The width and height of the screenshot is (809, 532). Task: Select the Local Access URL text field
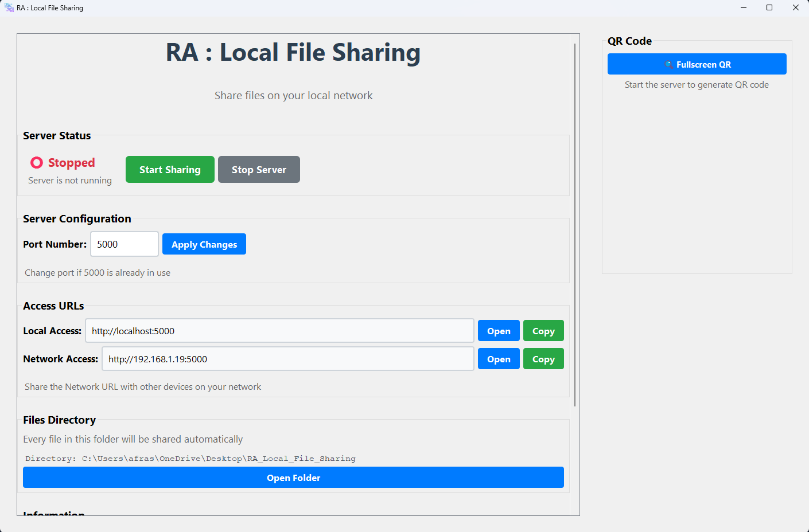[x=279, y=330]
